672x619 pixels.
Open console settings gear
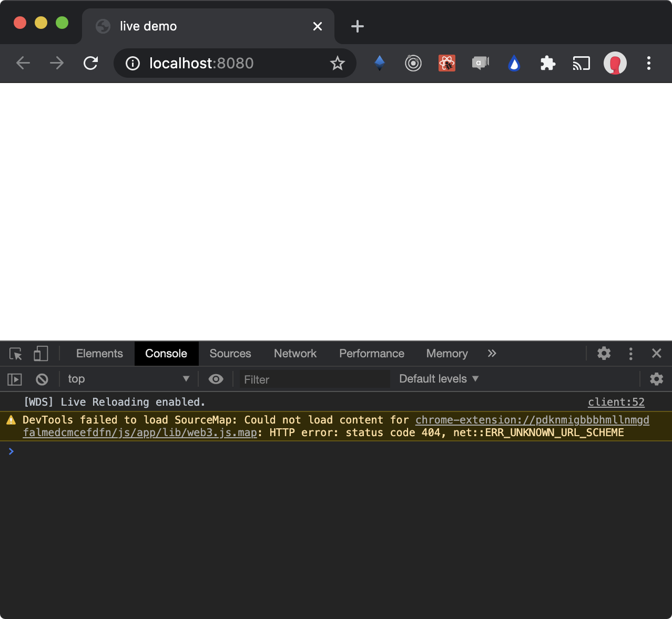656,379
